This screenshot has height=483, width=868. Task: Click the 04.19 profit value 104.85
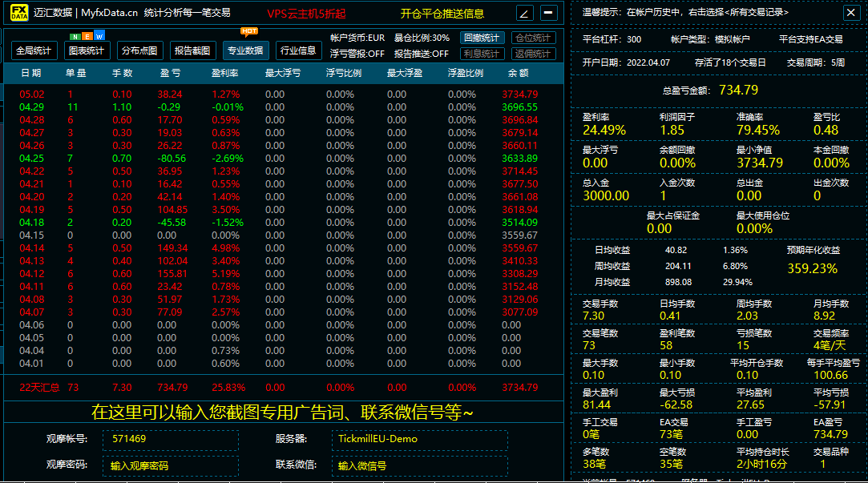click(x=172, y=210)
